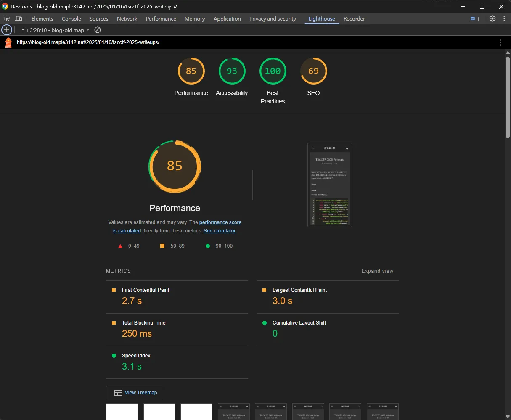Viewport: 511px width, 420px height.
Task: Click the View Treemap button
Action: coord(134,393)
